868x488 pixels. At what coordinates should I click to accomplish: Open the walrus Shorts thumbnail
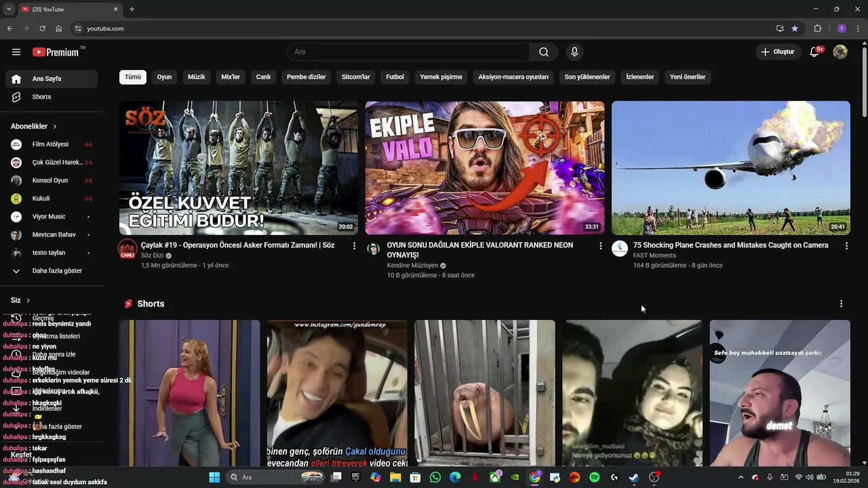click(x=485, y=393)
